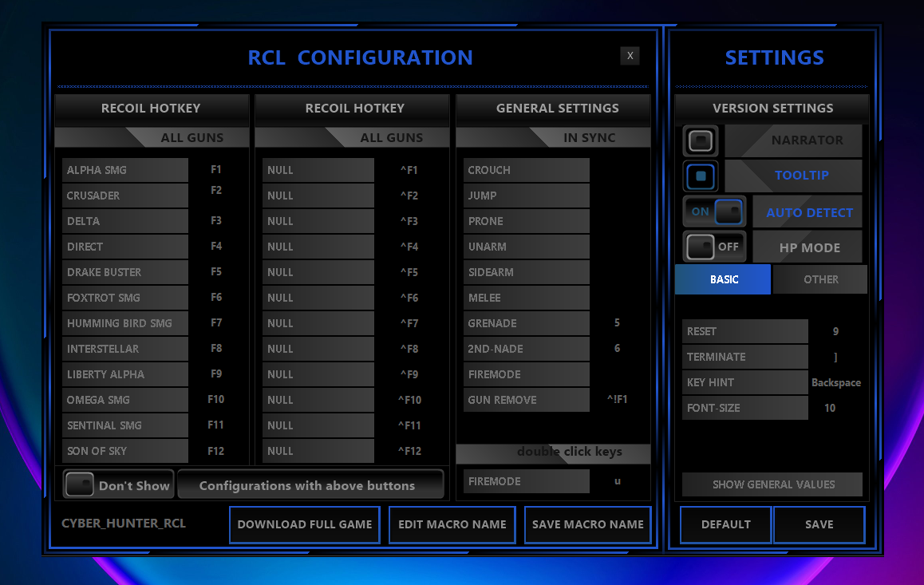This screenshot has width=924, height=585.
Task: Restore settings with the Default button
Action: coord(725,524)
